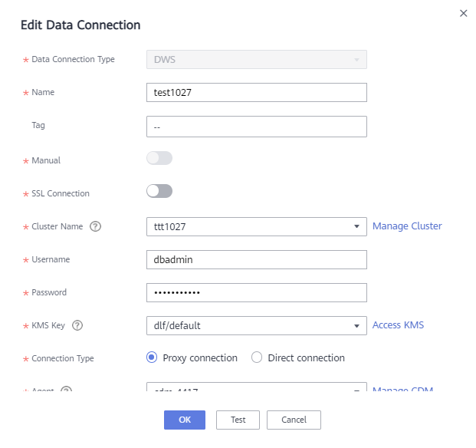This screenshot has height=448, width=476.
Task: Select the Proxy connection radio button
Action: point(152,357)
